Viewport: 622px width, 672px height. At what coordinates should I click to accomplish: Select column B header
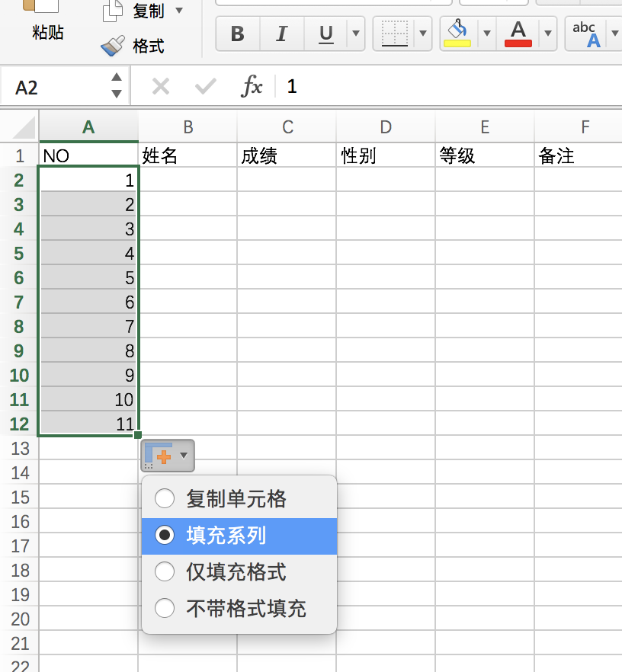click(x=188, y=127)
